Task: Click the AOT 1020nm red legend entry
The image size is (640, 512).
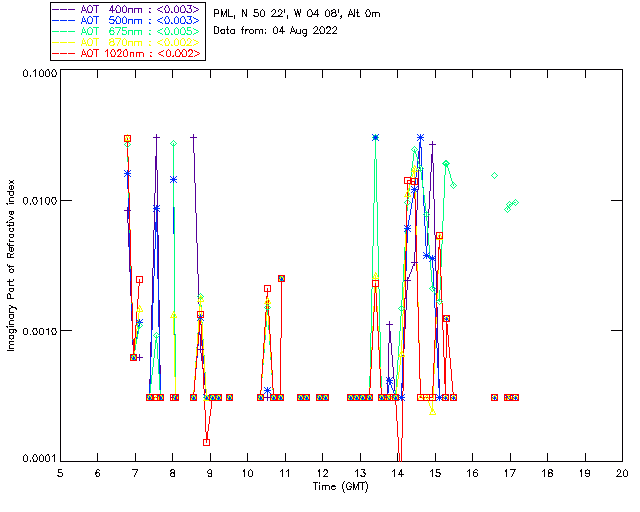Action: pos(126,53)
